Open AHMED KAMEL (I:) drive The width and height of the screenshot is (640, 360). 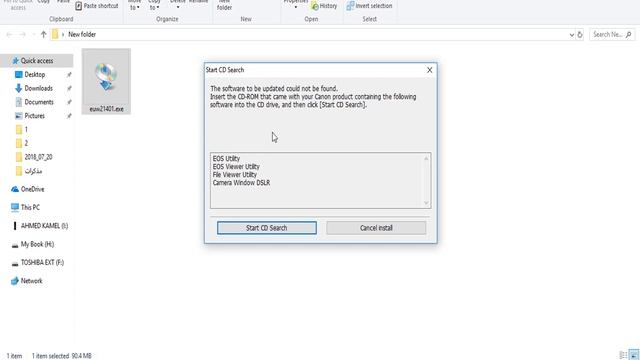40,226
